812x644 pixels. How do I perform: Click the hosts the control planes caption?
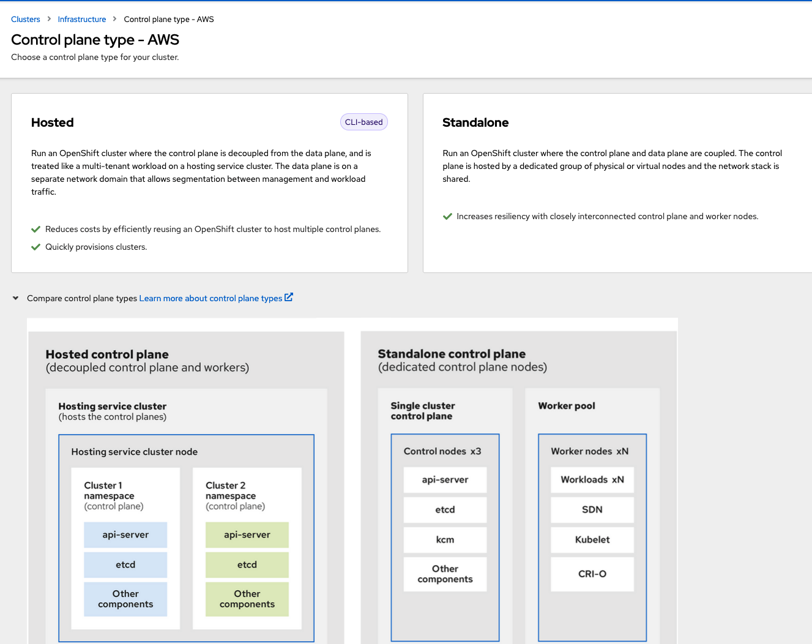pos(113,417)
